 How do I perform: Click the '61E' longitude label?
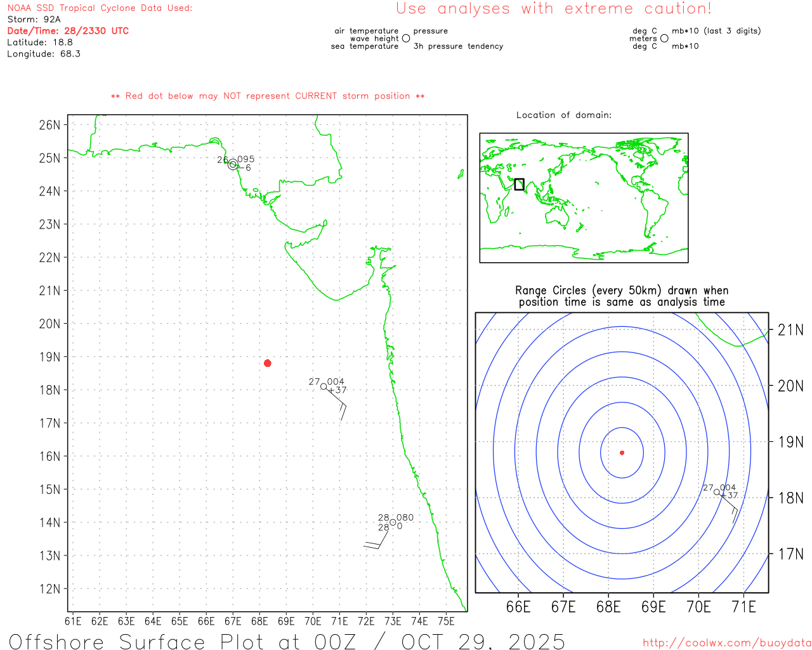coord(73,621)
